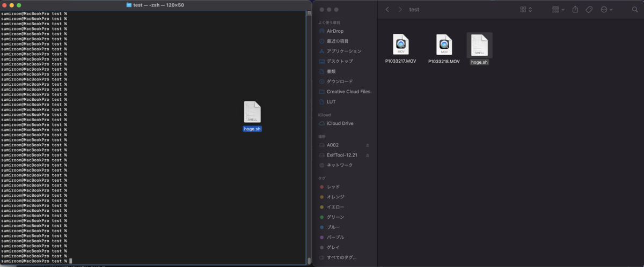Viewport: 644px width, 267px height.
Task: Switch Finder icon view mode control
Action: click(526, 10)
